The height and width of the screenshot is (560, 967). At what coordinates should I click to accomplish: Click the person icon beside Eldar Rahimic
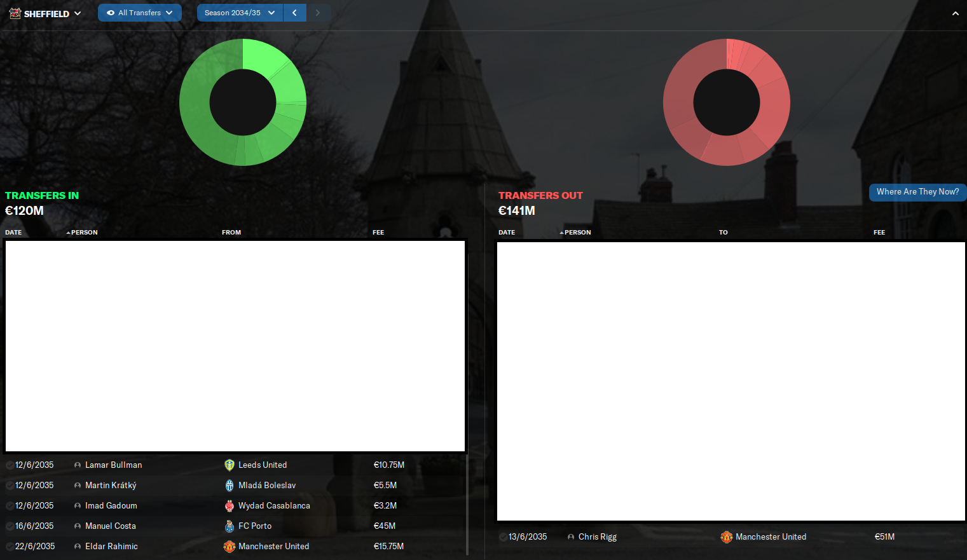click(x=78, y=547)
